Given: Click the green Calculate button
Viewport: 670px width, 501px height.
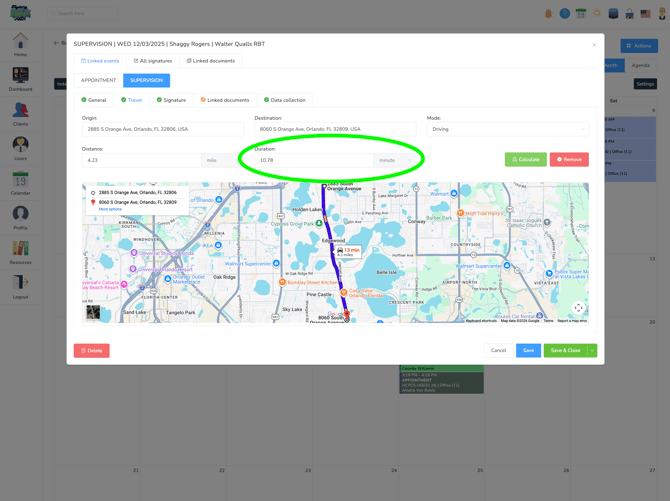Looking at the screenshot, I should tap(526, 159).
